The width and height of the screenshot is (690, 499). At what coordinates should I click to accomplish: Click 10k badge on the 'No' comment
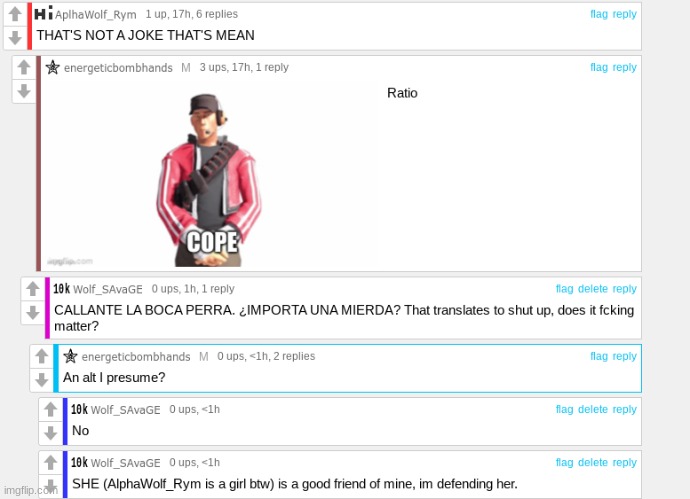[79, 409]
